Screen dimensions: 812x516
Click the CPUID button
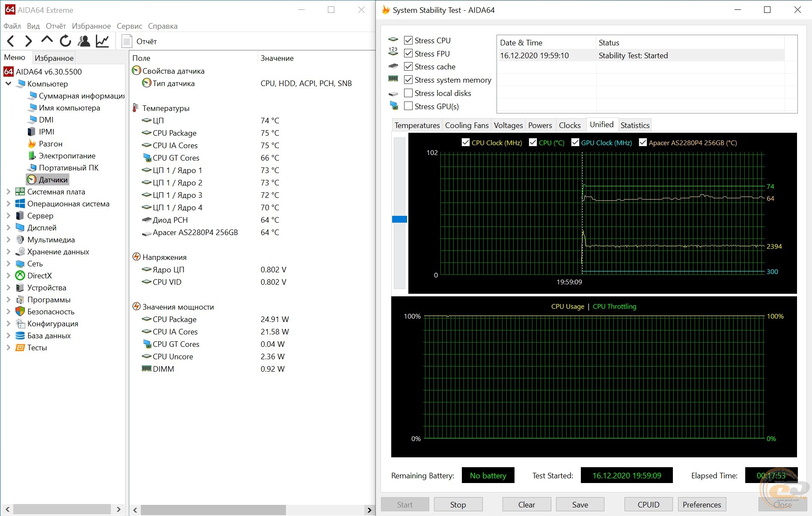tap(648, 504)
